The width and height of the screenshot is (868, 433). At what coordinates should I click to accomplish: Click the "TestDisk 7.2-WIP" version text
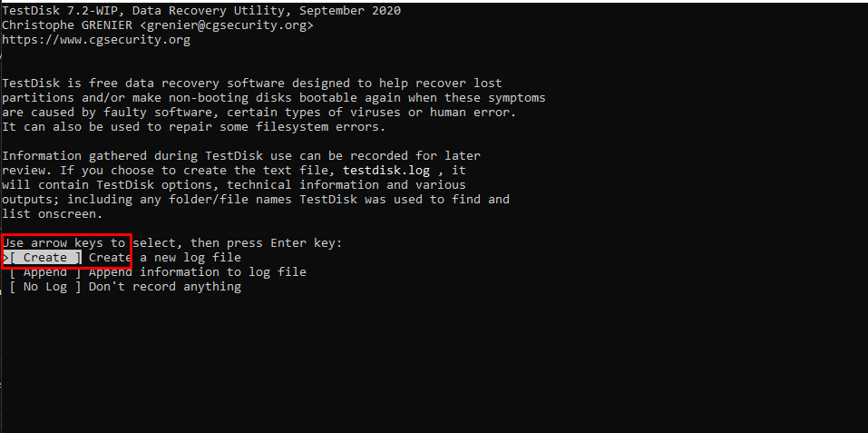pyautogui.click(x=61, y=11)
